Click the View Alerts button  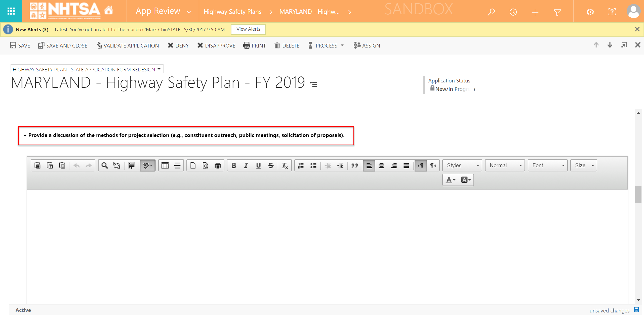tap(248, 29)
